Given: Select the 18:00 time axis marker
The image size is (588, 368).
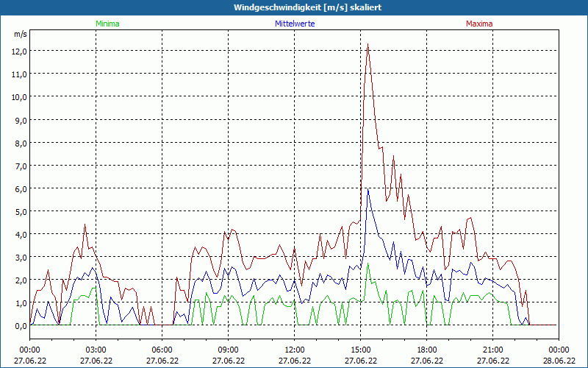Looking at the screenshot, I should [x=426, y=350].
